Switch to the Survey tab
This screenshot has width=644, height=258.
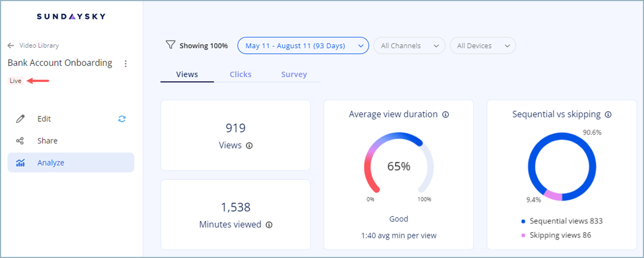click(x=294, y=75)
